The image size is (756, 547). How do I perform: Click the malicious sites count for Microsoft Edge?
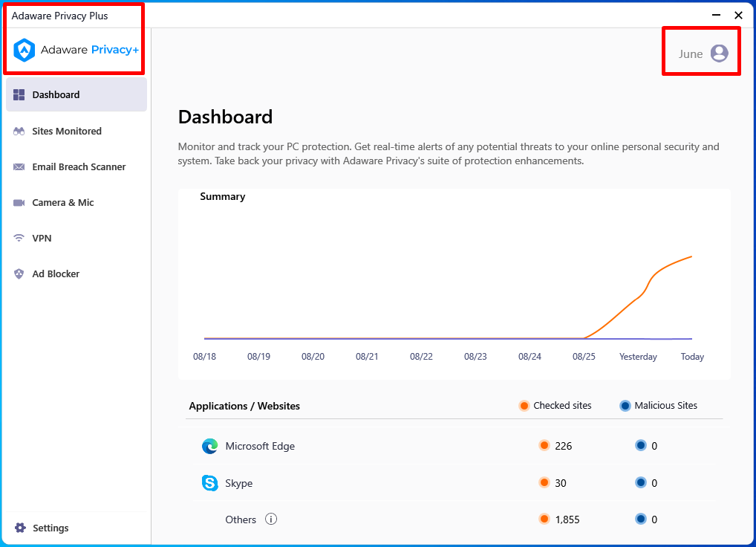pyautogui.click(x=654, y=446)
